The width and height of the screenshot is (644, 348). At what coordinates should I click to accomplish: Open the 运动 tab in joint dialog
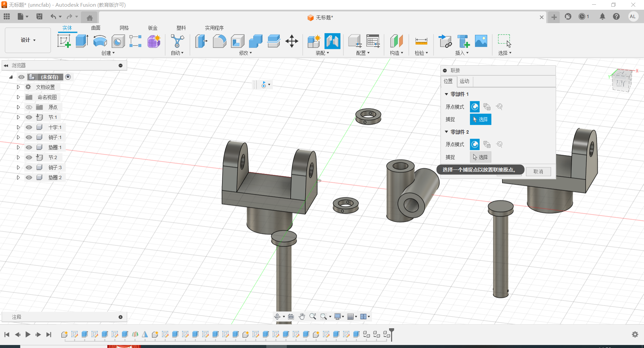pos(464,81)
